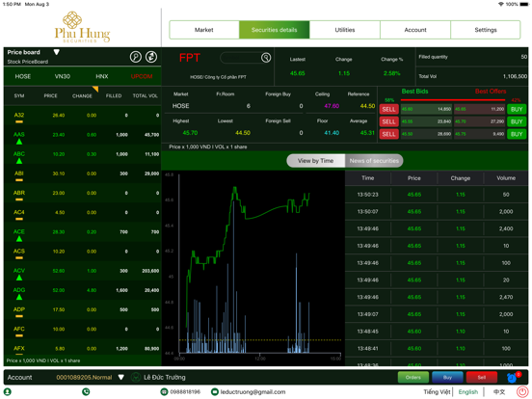532x399 pixels.
Task: Tap the email icon next to leductruong@gmail.com
Action: click(x=214, y=392)
